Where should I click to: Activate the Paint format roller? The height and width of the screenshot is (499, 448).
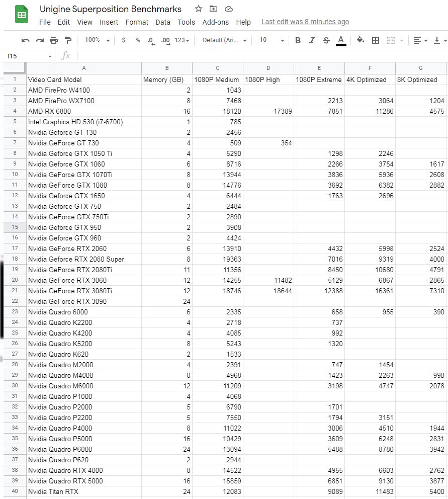[68, 40]
